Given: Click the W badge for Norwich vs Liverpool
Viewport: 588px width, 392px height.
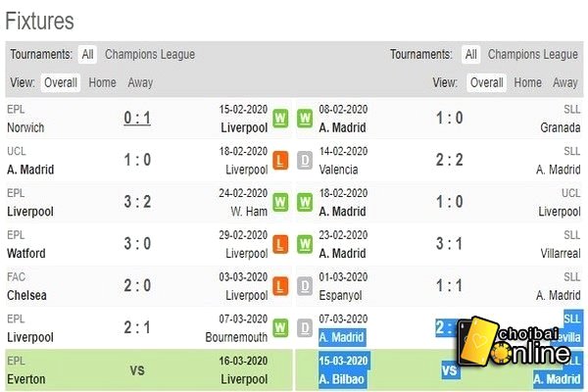Looking at the screenshot, I should [280, 119].
